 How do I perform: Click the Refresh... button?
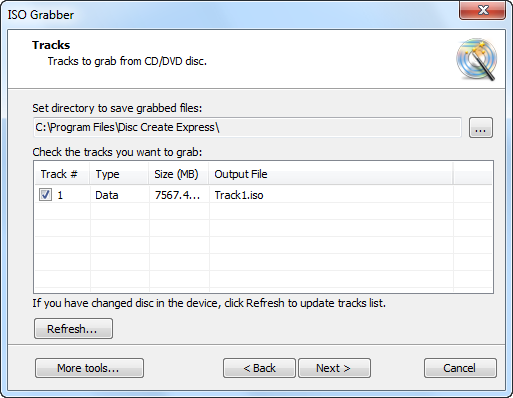click(x=73, y=329)
